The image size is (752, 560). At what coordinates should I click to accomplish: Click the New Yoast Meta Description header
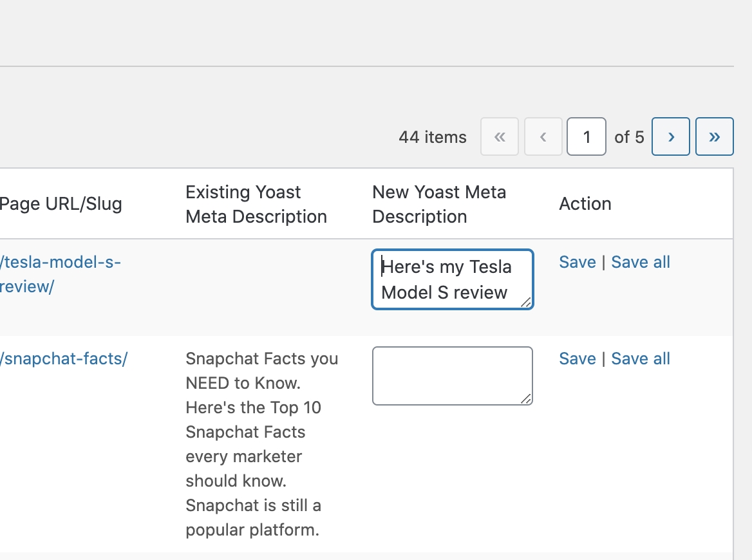coord(439,204)
